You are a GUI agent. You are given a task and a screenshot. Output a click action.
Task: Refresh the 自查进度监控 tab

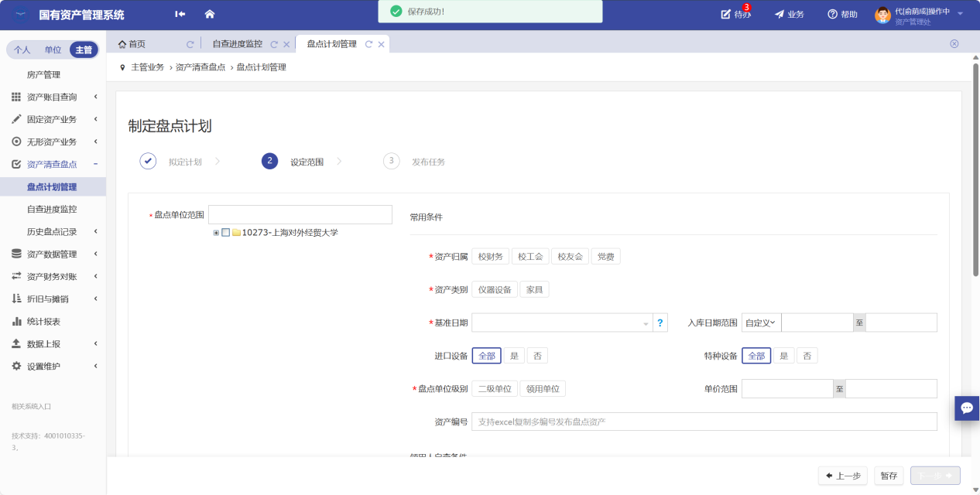click(274, 45)
